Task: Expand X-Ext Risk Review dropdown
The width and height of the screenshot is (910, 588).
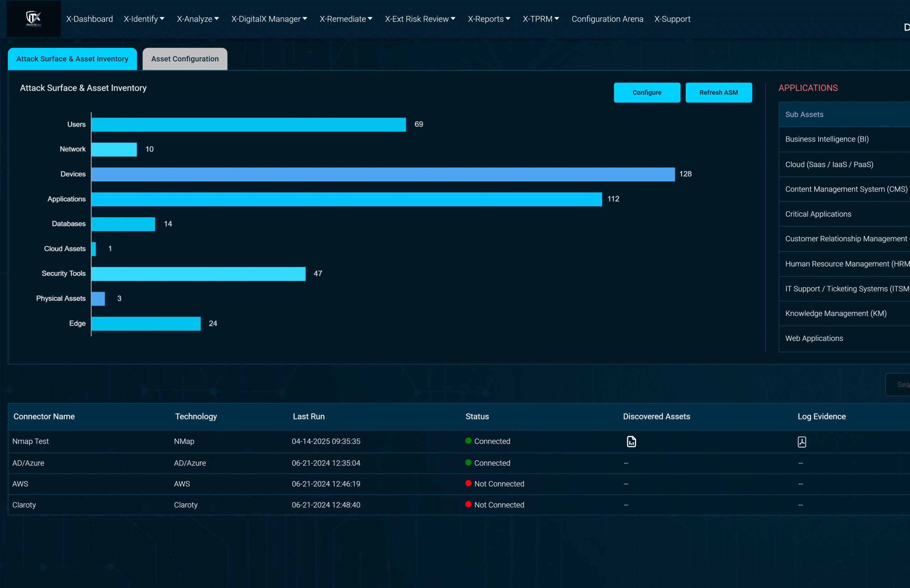Action: (420, 19)
